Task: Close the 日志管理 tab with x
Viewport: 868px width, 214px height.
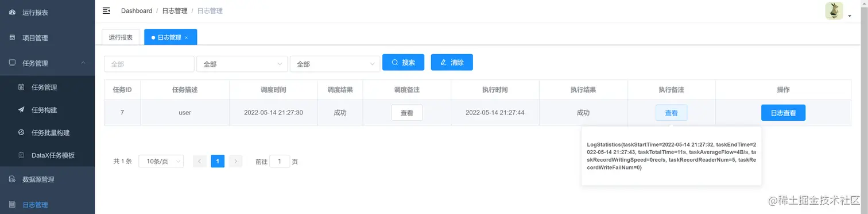Action: 186,37
